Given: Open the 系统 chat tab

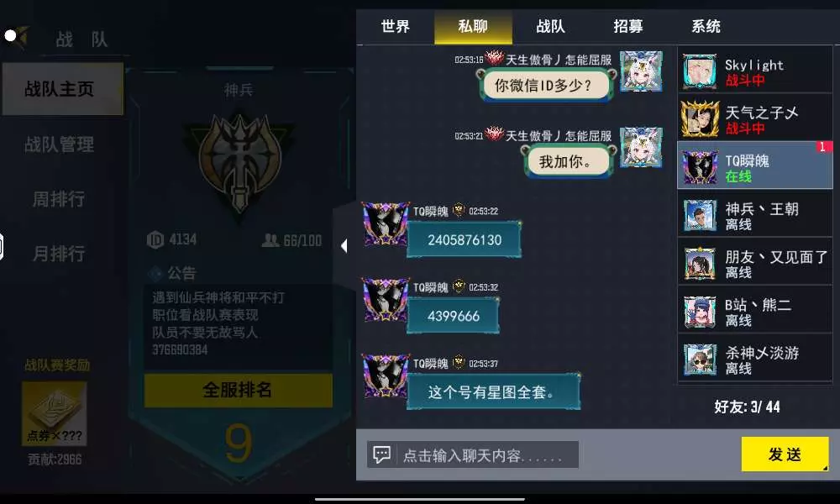Looking at the screenshot, I should [x=706, y=26].
